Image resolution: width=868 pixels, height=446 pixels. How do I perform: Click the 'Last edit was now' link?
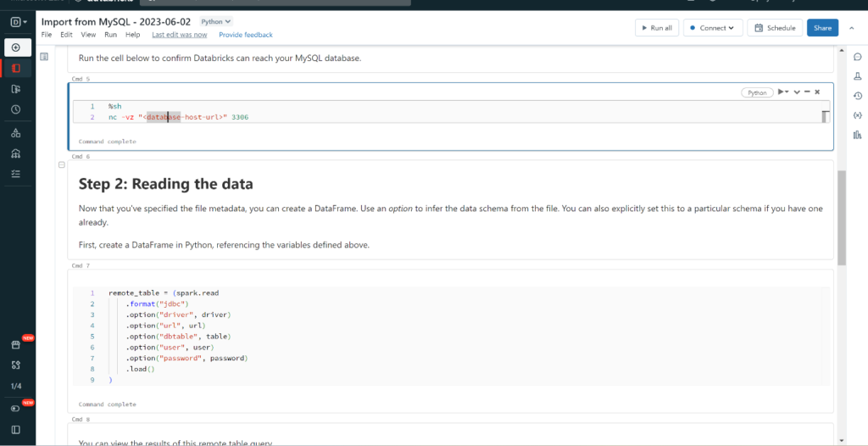(x=180, y=35)
